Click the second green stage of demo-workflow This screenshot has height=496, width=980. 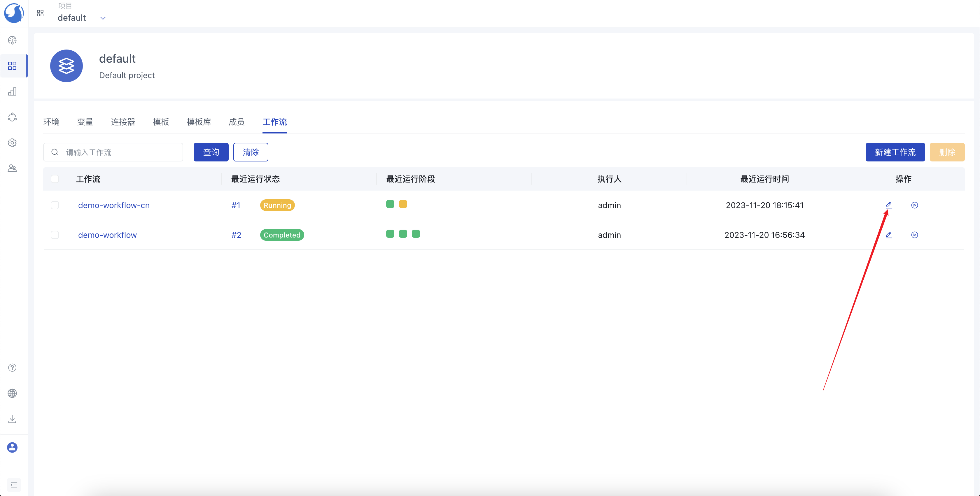coord(403,234)
